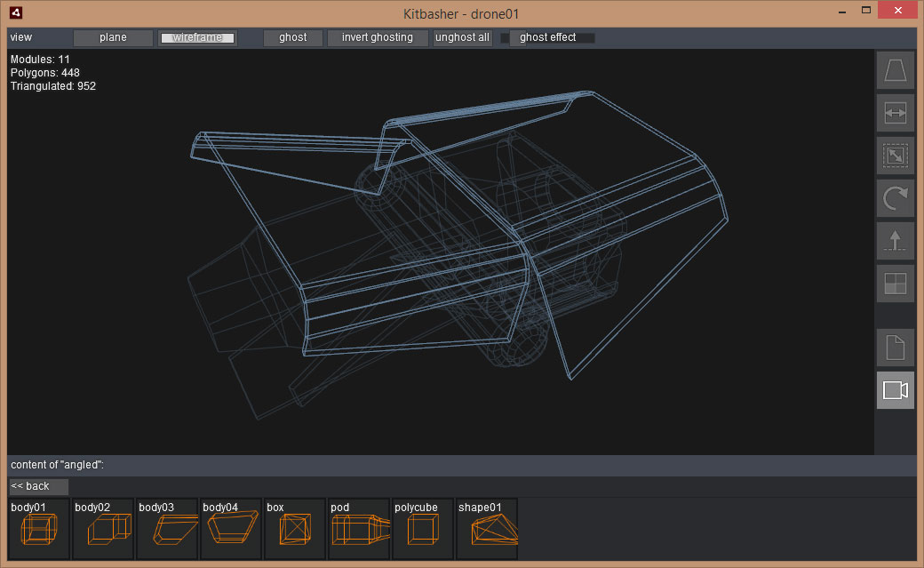
Task: Toggle the plane view option
Action: (113, 37)
